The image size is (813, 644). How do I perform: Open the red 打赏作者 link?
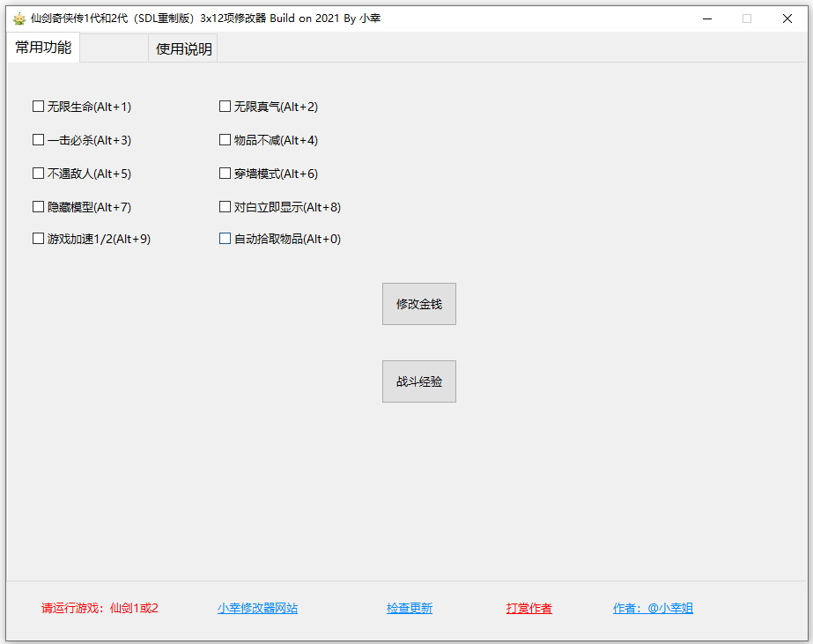click(x=528, y=608)
